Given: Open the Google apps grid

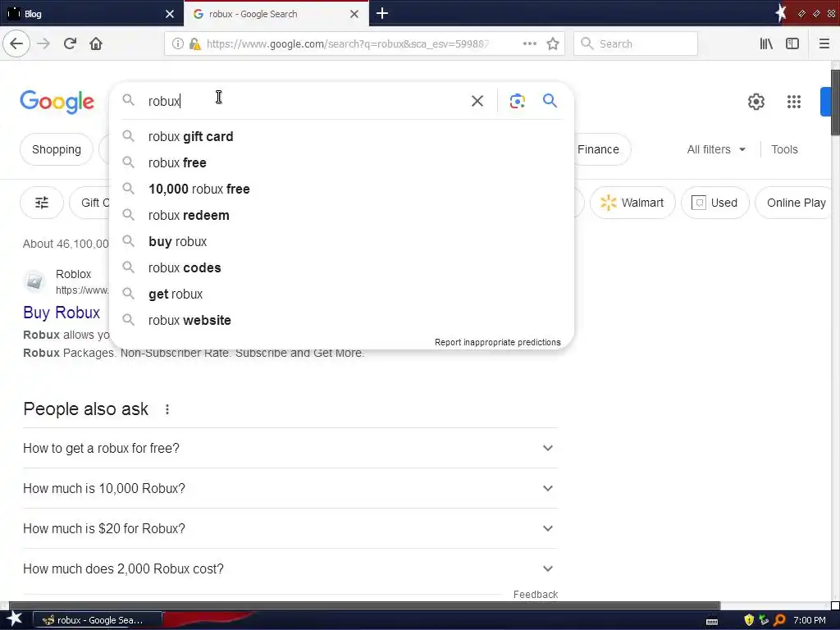Looking at the screenshot, I should 793,101.
